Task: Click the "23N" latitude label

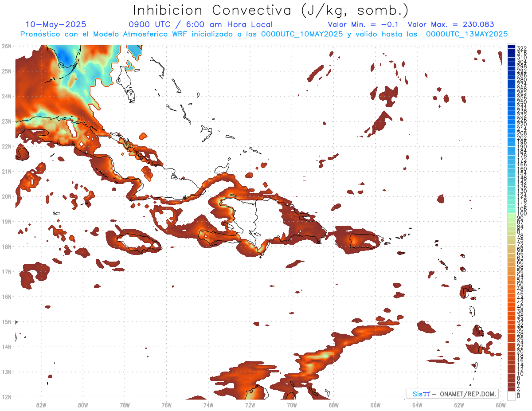Action: point(6,121)
